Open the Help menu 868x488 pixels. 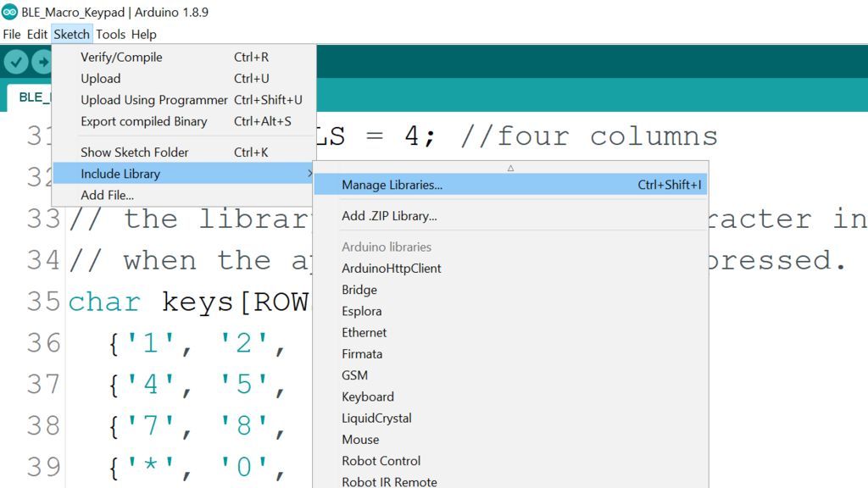143,34
